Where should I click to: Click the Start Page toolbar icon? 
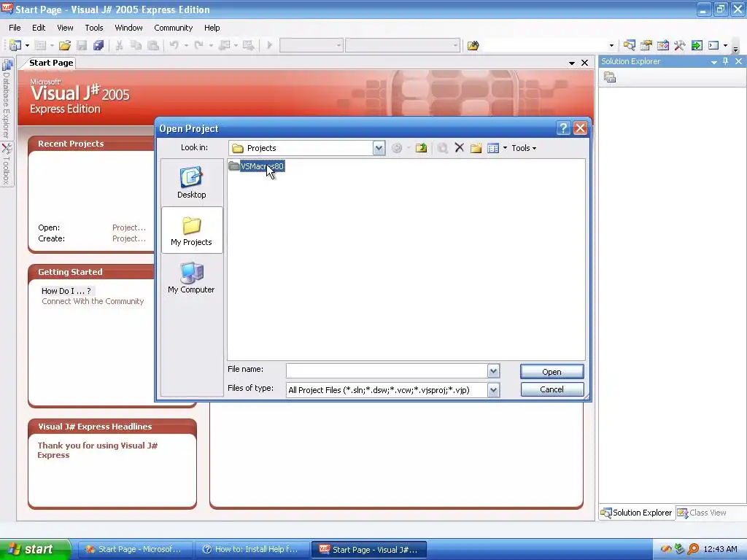697,45
